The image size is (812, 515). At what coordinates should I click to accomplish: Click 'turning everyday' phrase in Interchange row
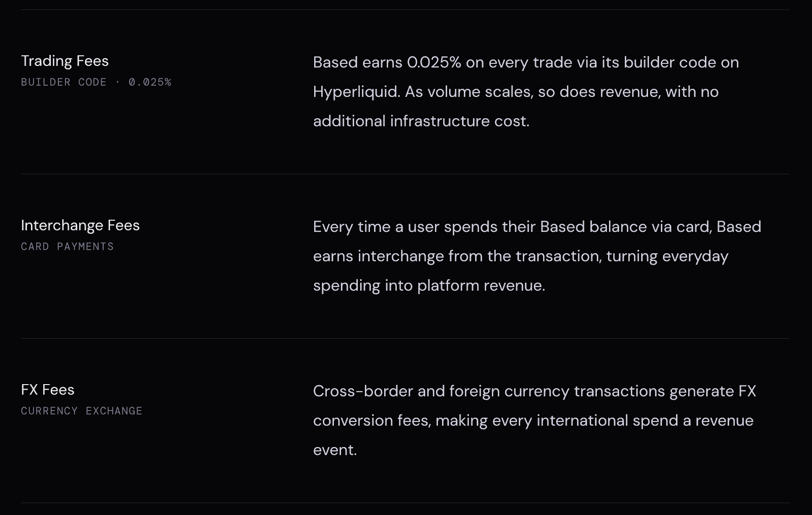click(667, 257)
